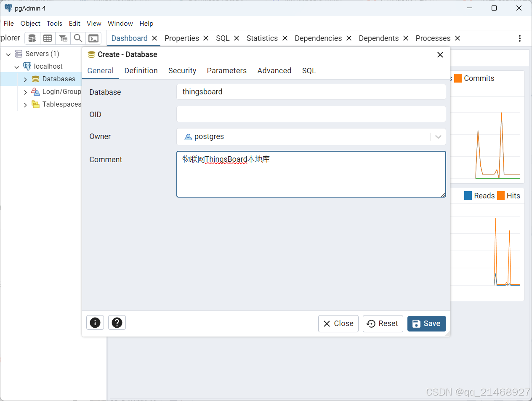Open the Edit menu
Viewport: 532px width, 401px height.
pyautogui.click(x=74, y=24)
